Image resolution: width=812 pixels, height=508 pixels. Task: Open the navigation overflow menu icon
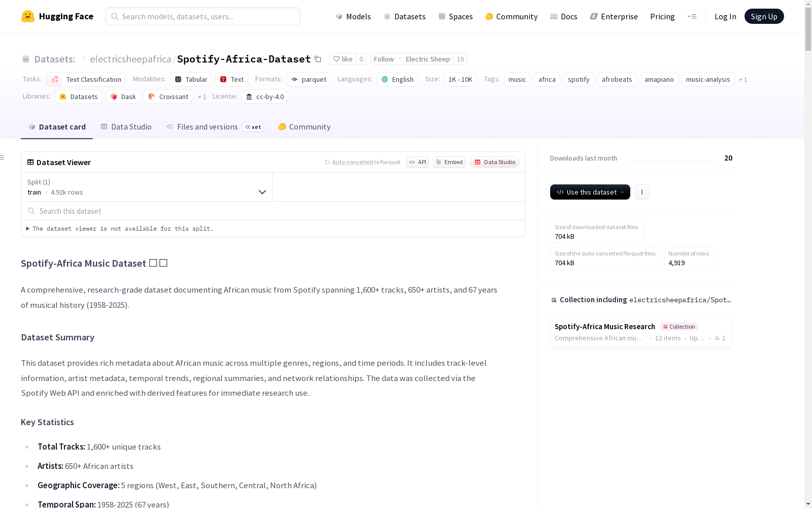[x=692, y=16]
